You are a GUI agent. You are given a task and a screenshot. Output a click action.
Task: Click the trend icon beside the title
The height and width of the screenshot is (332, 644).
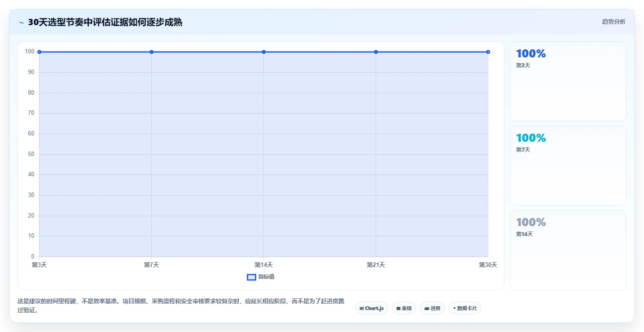[21, 22]
